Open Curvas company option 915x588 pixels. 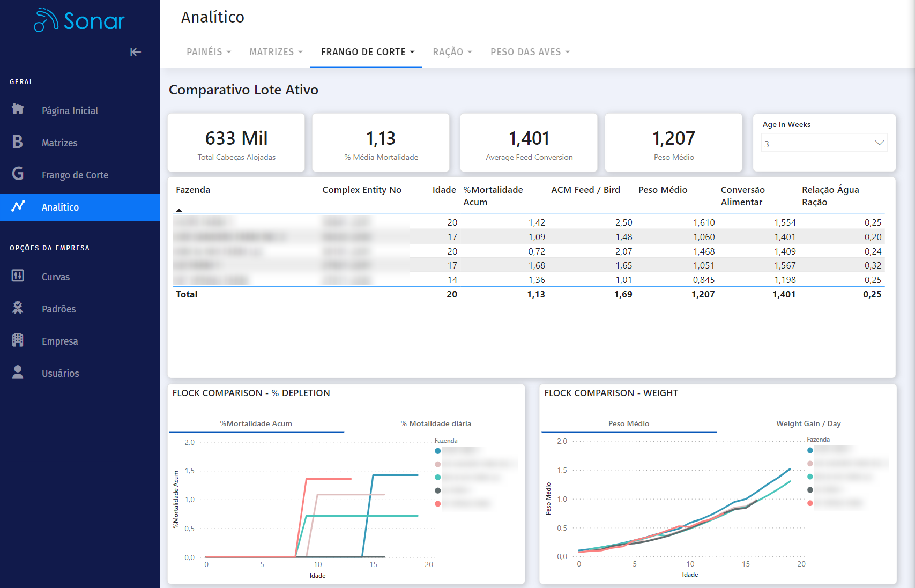pyautogui.click(x=80, y=277)
